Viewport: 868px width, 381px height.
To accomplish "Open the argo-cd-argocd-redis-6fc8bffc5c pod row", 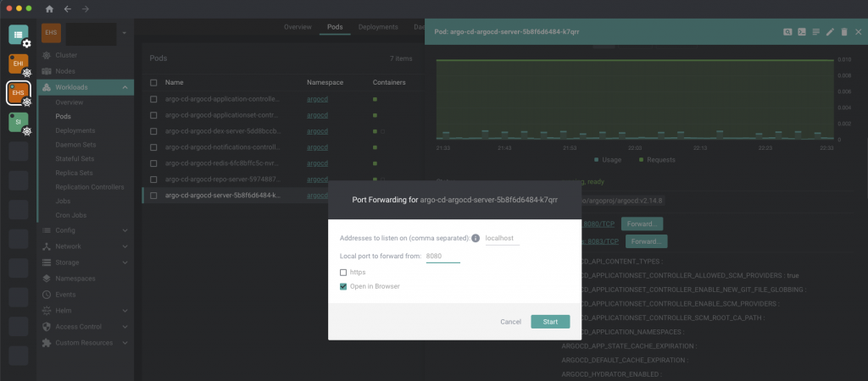I will click(281, 163).
